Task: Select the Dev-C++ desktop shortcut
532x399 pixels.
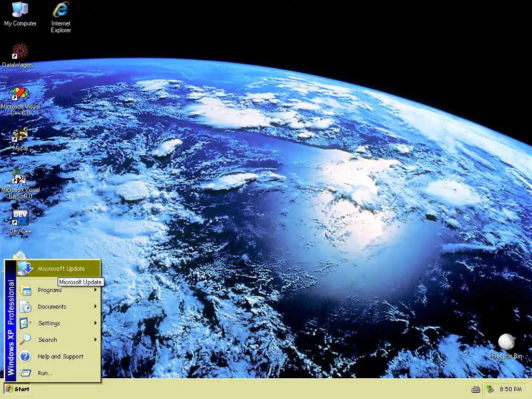Action: (x=20, y=222)
